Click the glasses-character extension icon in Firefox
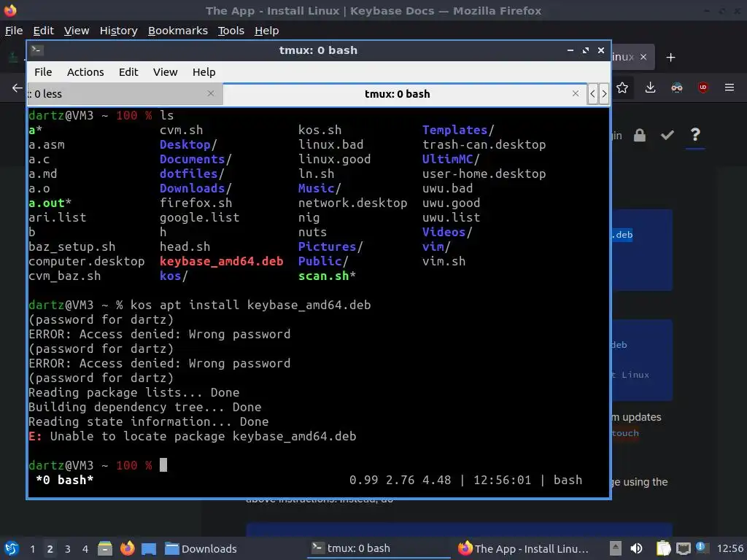This screenshot has height=560, width=747. tap(676, 87)
